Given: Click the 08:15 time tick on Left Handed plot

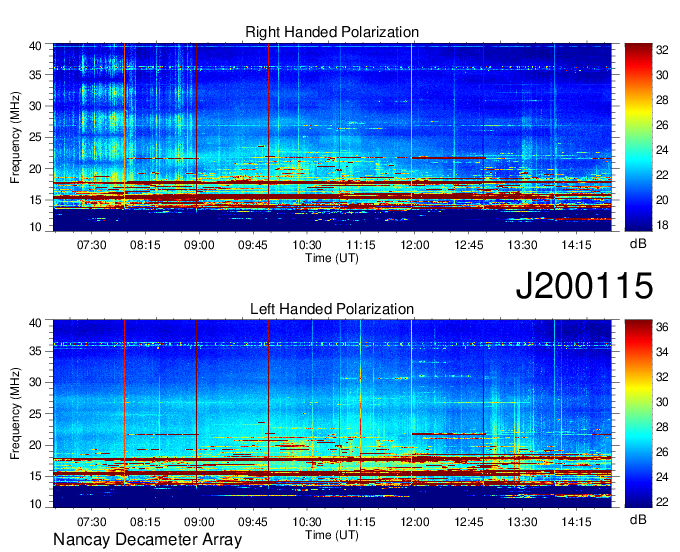Looking at the screenshot, I should click(145, 522).
